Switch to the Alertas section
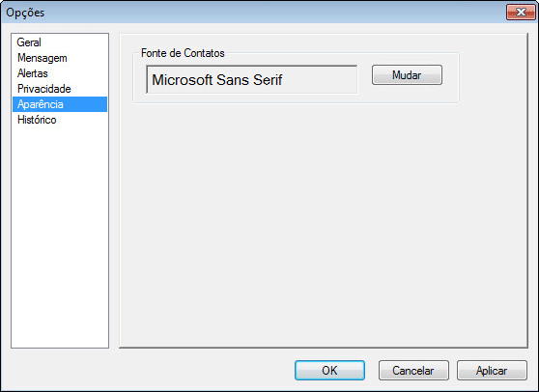The height and width of the screenshot is (392, 539). pyautogui.click(x=32, y=73)
